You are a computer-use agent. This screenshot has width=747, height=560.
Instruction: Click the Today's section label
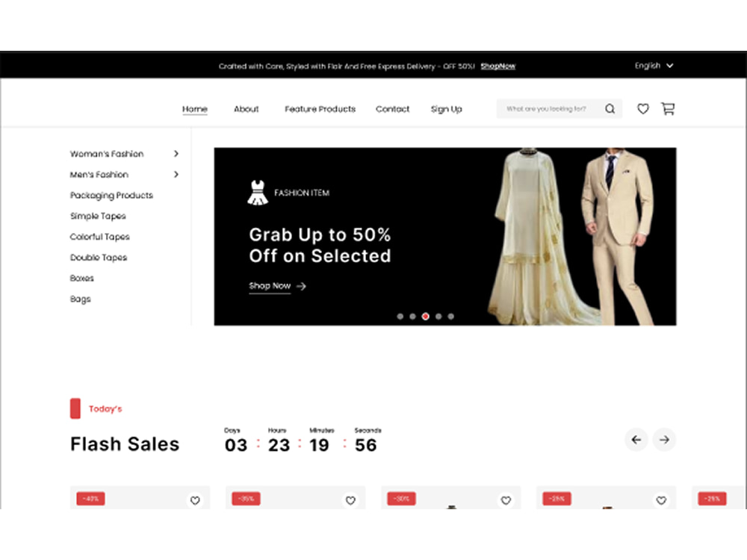pos(105,409)
